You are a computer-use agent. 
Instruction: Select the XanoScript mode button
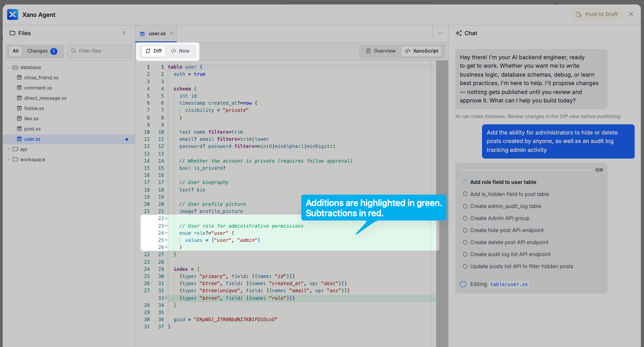[x=421, y=51]
